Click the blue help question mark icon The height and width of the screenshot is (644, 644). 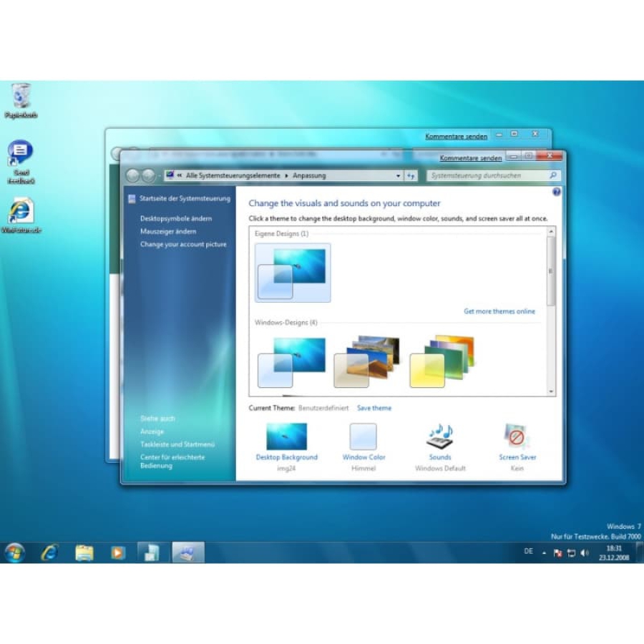[x=557, y=192]
